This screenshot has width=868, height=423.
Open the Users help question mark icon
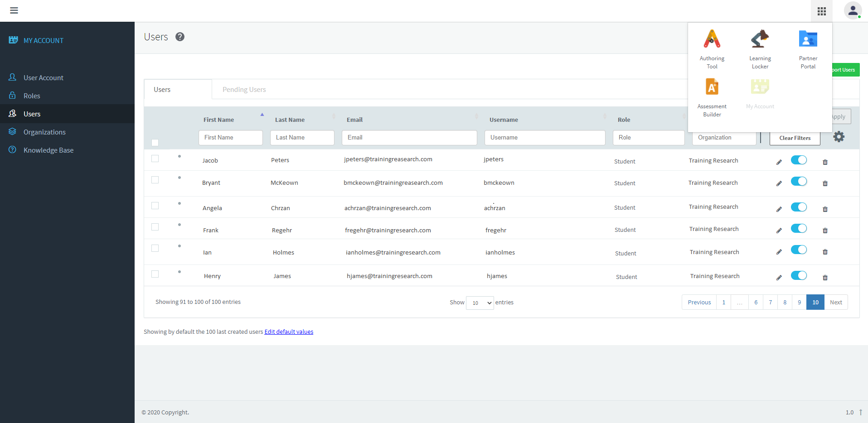coord(180,37)
